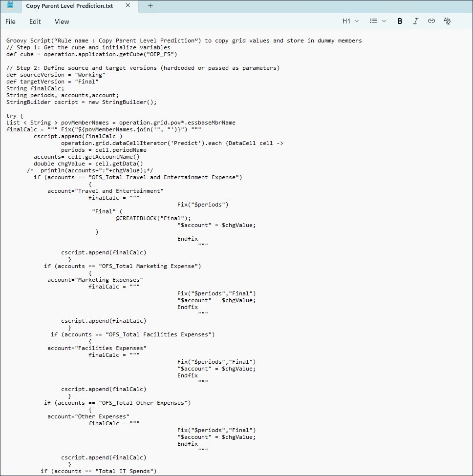Open the File menu
The height and width of the screenshot is (476, 473).
coord(10,21)
